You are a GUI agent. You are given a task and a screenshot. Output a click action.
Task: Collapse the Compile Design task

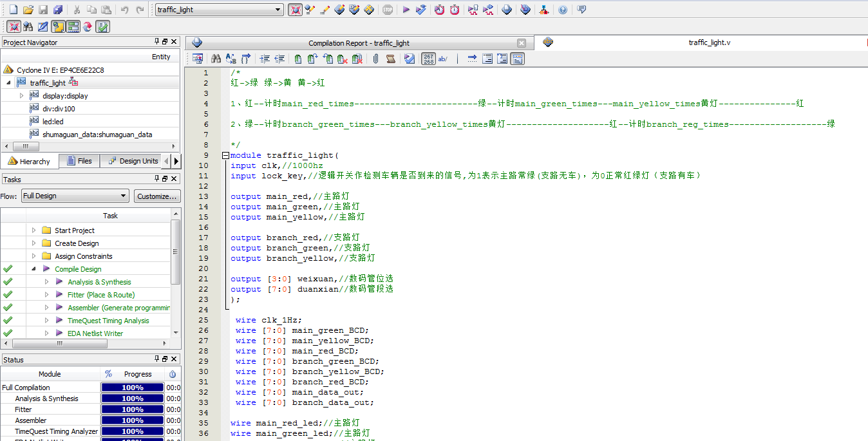[x=34, y=268]
